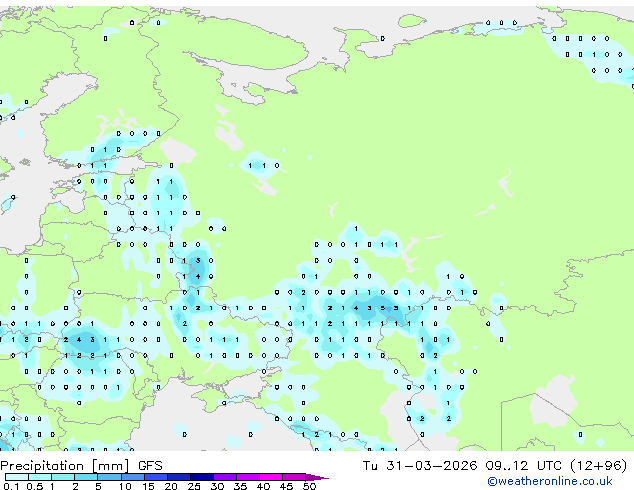Image resolution: width=634 pixels, height=490 pixels.
Task: Pick the 30–35 mm purple legend swatch
Action: click(225, 477)
